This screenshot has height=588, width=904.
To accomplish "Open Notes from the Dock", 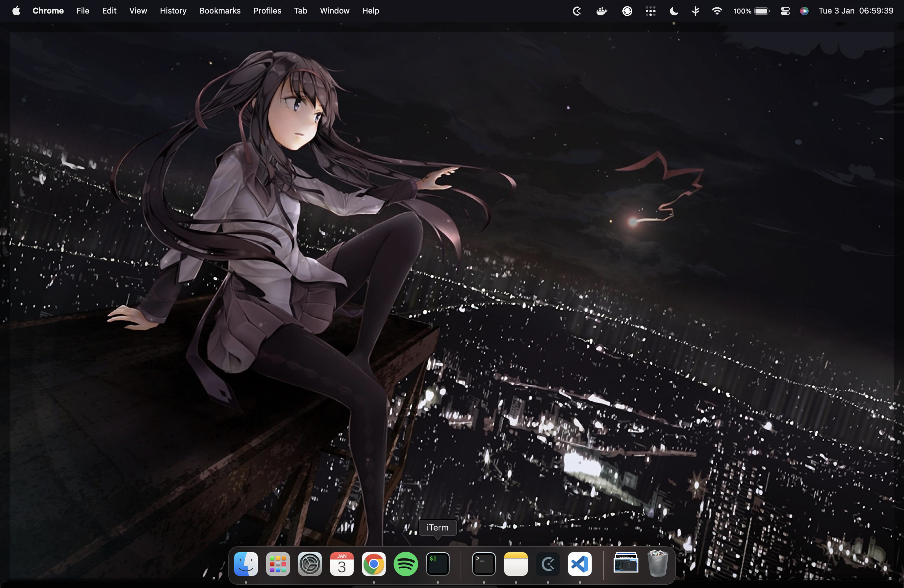I will coord(515,564).
